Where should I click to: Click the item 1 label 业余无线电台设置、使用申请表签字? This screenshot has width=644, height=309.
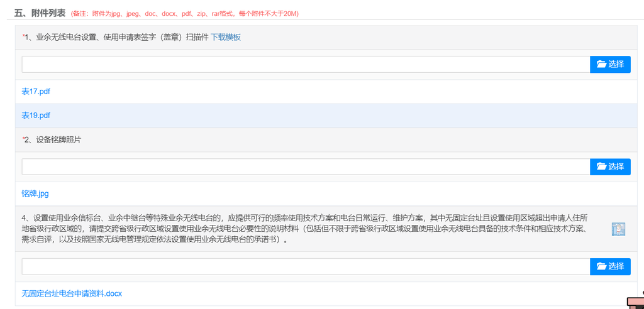96,37
